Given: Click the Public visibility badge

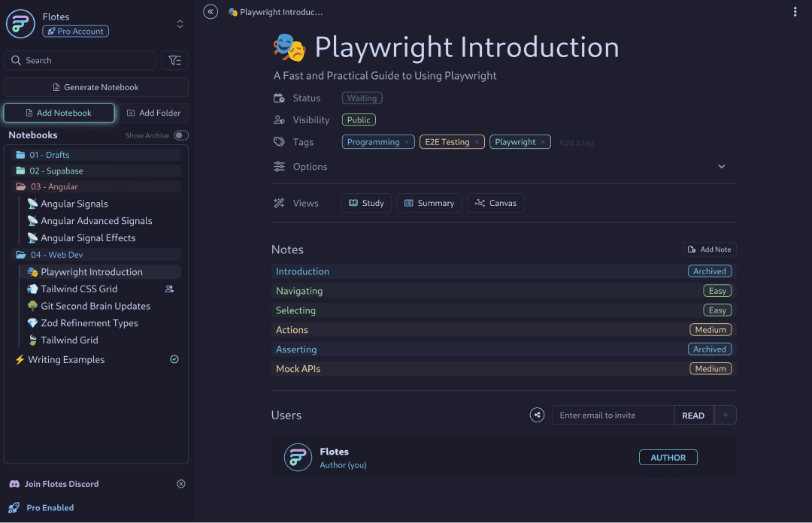Looking at the screenshot, I should coord(359,119).
